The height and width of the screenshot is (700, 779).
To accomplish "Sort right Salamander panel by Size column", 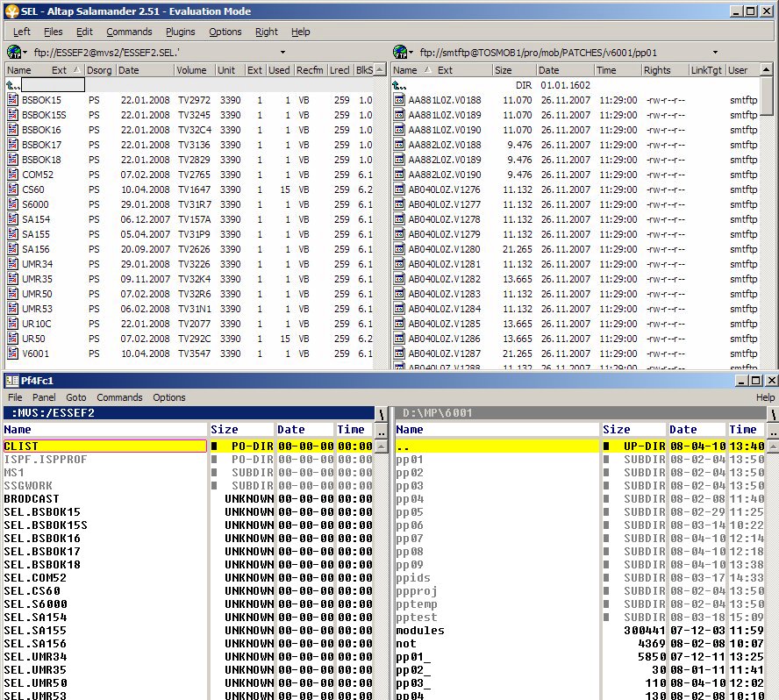I will (x=514, y=70).
